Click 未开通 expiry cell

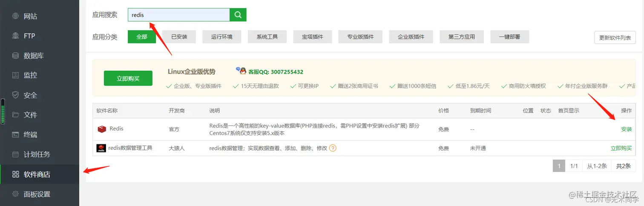pyautogui.click(x=478, y=149)
